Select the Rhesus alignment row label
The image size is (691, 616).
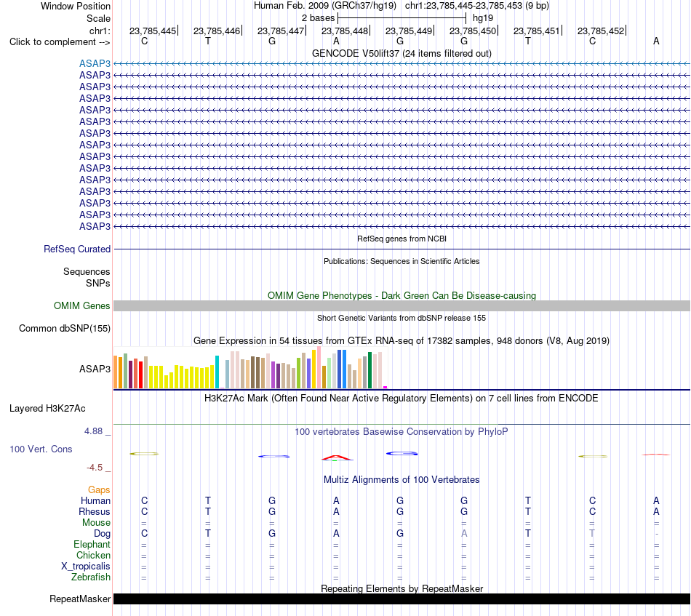click(95, 511)
